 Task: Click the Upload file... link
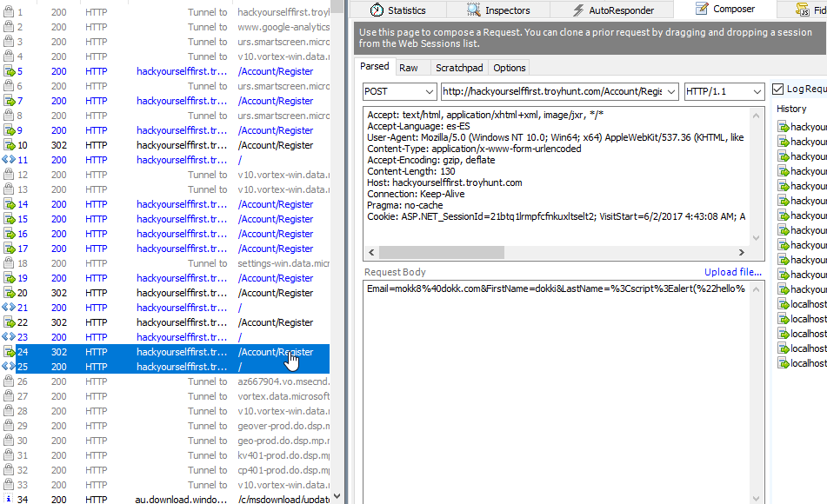pyautogui.click(x=732, y=272)
